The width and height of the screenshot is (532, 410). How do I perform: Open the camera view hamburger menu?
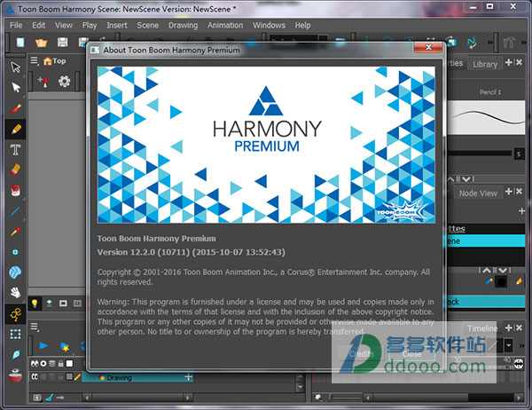click(x=35, y=61)
